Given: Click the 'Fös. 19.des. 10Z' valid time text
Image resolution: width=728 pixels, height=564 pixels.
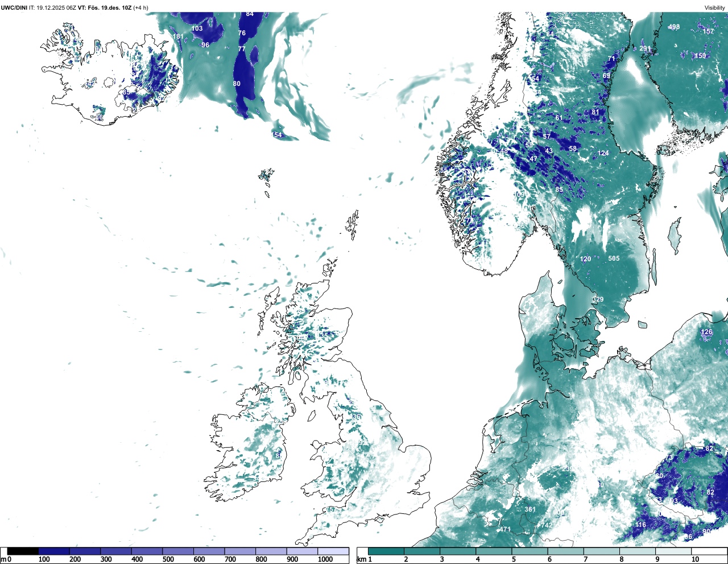Looking at the screenshot, I should point(109,7).
